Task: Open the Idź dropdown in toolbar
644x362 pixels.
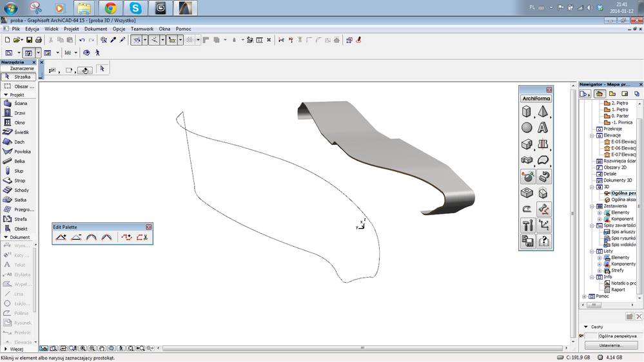Action: pyautogui.click(x=76, y=53)
